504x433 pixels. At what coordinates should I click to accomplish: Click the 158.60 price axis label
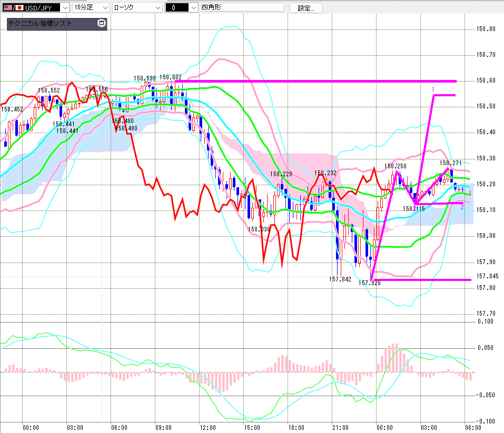click(486, 80)
